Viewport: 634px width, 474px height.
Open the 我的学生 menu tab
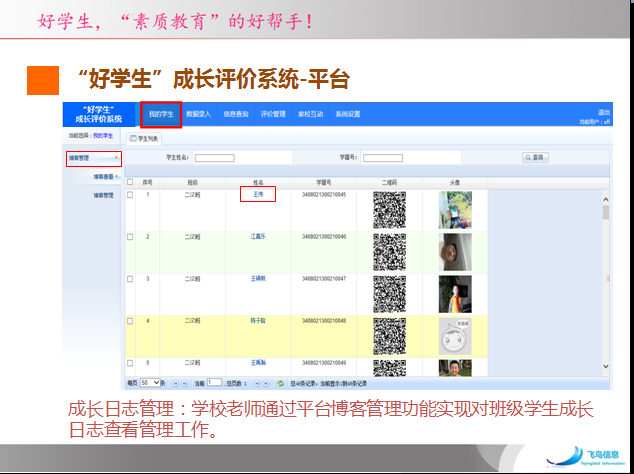pos(160,114)
